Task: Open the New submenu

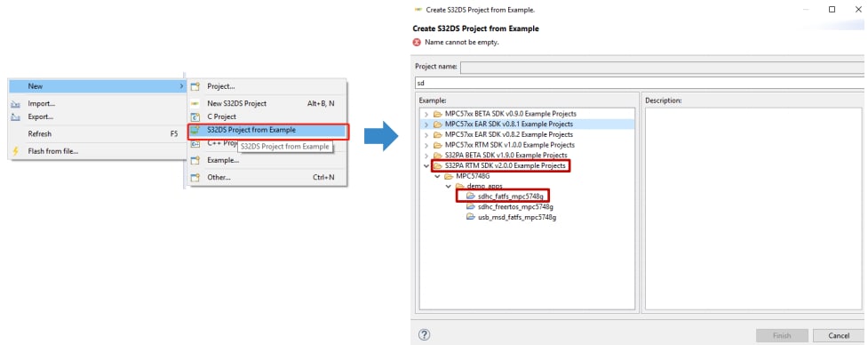Action: click(x=97, y=86)
